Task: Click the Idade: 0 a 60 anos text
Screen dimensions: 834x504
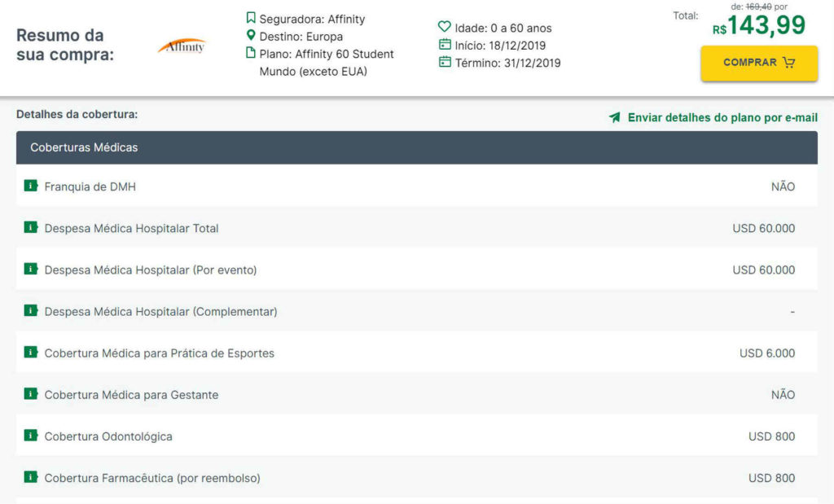Action: coord(503,28)
